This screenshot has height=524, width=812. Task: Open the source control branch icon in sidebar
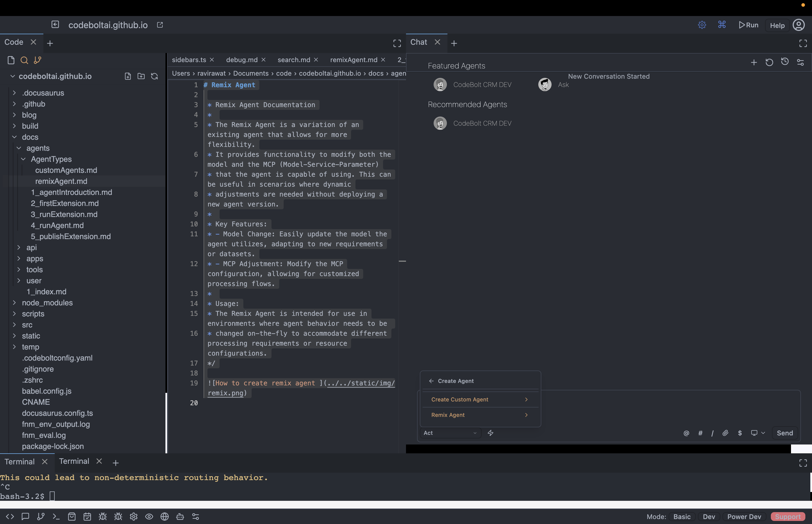coord(38,60)
